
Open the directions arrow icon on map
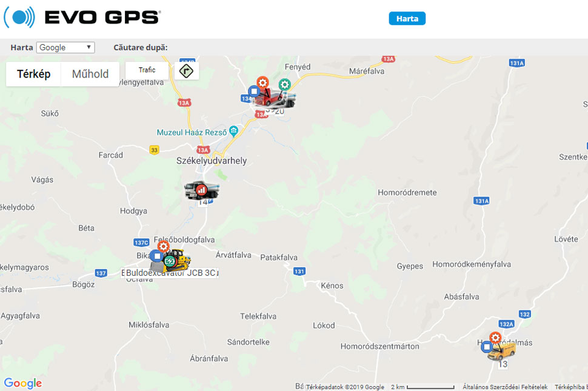point(186,70)
